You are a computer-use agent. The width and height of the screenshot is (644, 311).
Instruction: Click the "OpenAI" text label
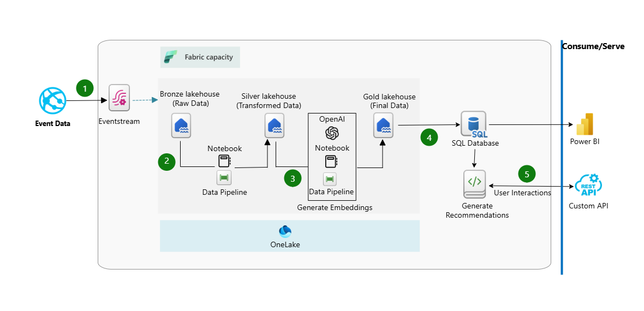[331, 118]
